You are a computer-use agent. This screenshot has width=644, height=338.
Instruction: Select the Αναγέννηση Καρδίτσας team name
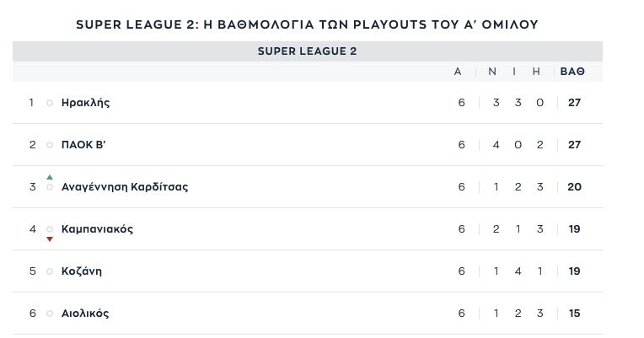[125, 187]
